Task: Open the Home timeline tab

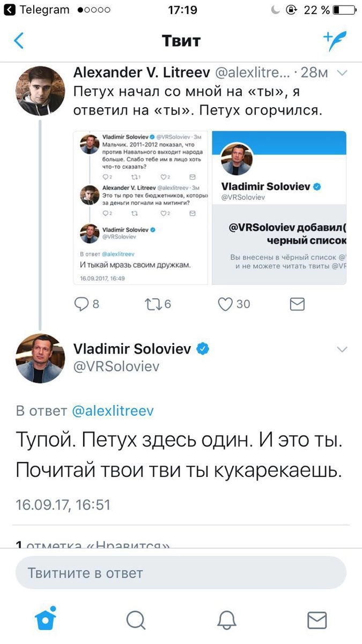Action: point(46,619)
